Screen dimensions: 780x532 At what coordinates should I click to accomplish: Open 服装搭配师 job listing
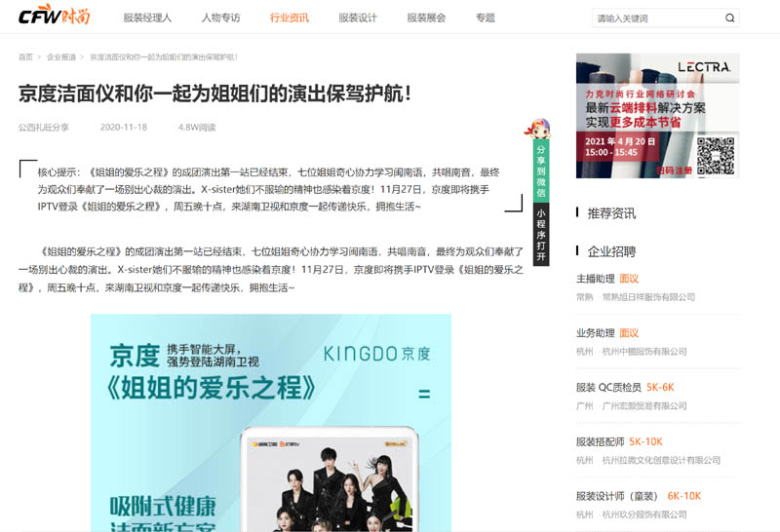pos(600,441)
